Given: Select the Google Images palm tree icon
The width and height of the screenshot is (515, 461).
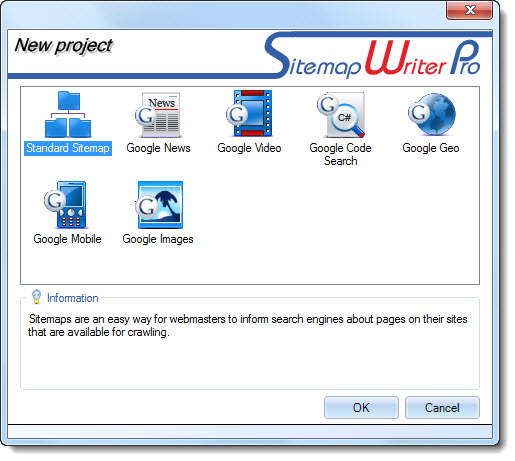Looking at the screenshot, I should (159, 205).
